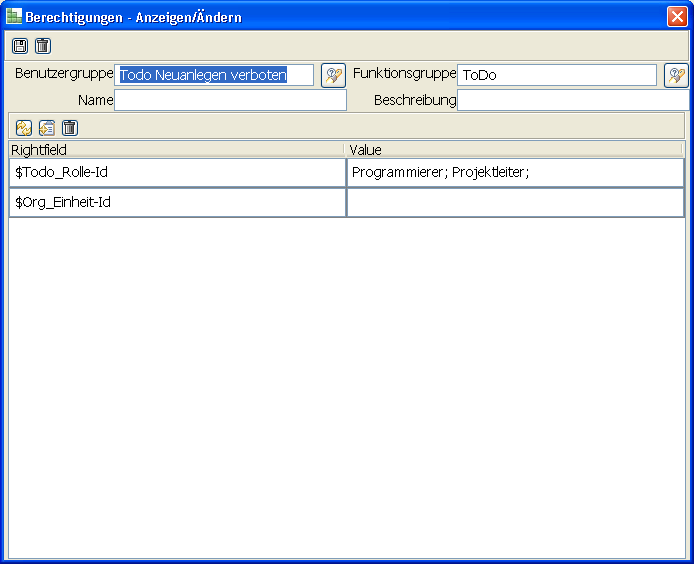The width and height of the screenshot is (694, 564).
Task: Select the 'Programmierer; Projektleiter;' value cell
Action: coord(515,173)
